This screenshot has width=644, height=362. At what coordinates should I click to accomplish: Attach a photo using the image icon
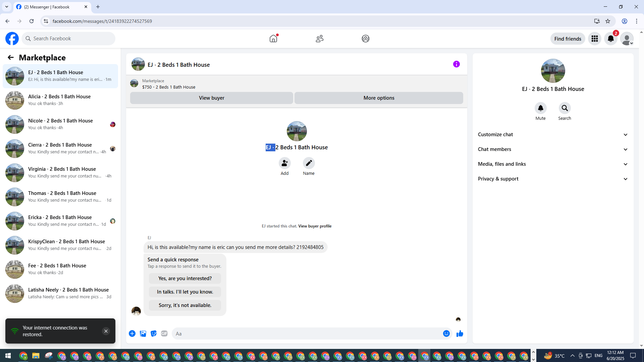(143, 333)
